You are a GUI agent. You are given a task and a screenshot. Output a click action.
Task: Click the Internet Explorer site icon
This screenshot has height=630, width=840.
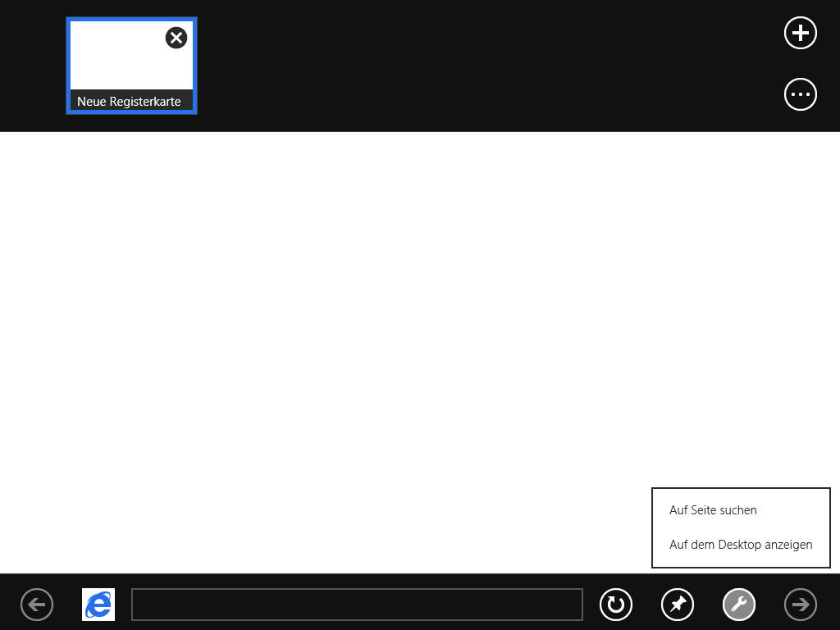98,605
